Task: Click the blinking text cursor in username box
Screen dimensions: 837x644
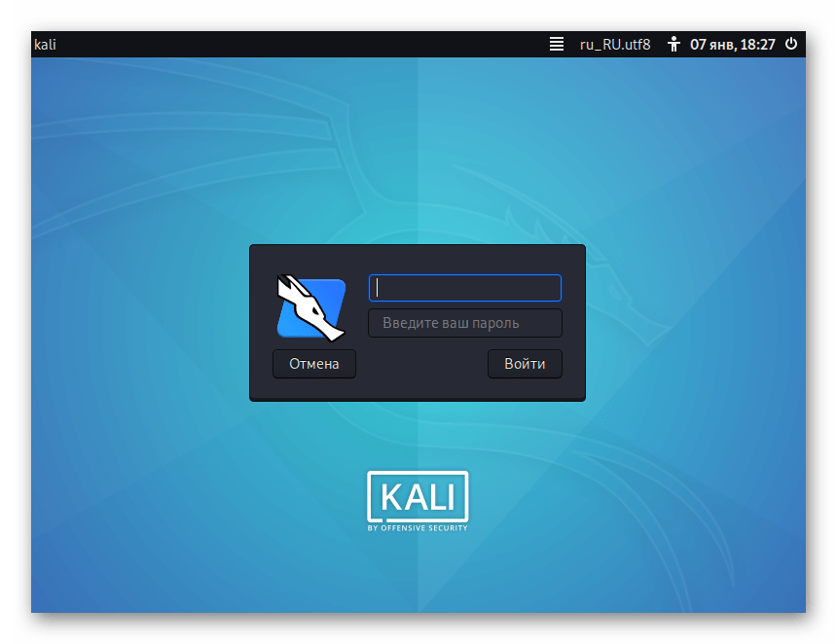Action: click(x=379, y=288)
